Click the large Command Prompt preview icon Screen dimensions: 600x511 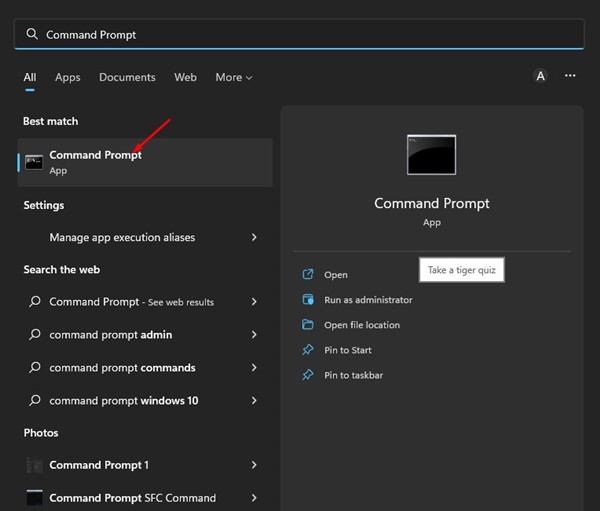(431, 155)
